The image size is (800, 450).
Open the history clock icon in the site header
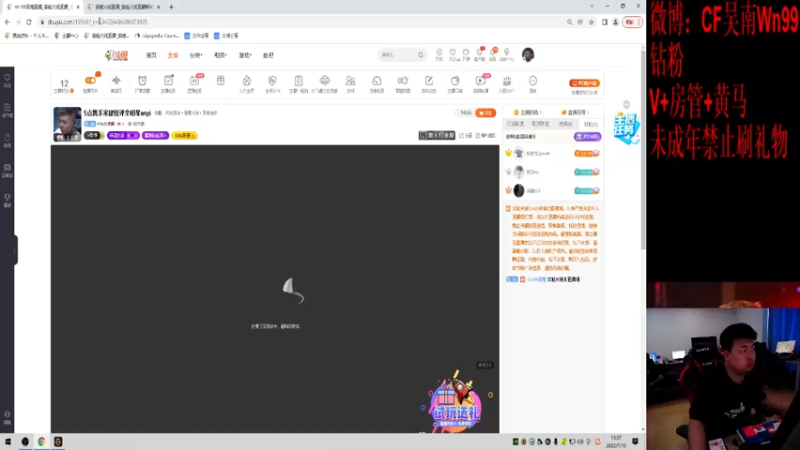coord(439,53)
